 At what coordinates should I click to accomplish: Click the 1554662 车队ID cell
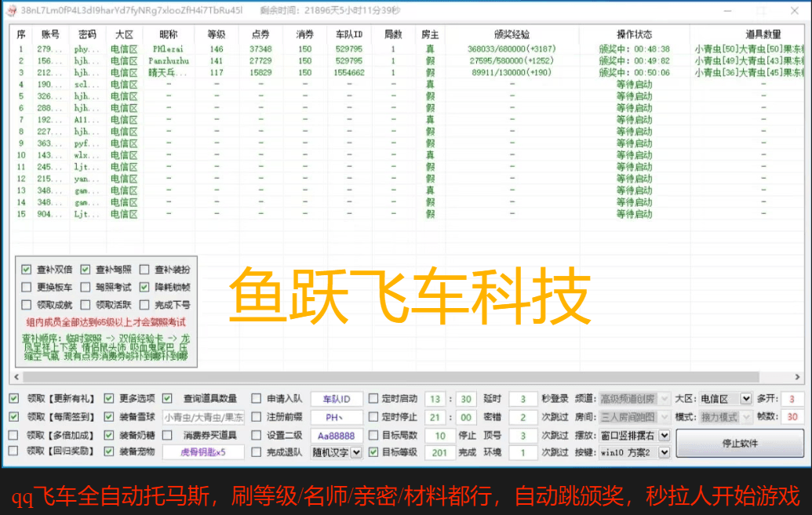point(349,73)
